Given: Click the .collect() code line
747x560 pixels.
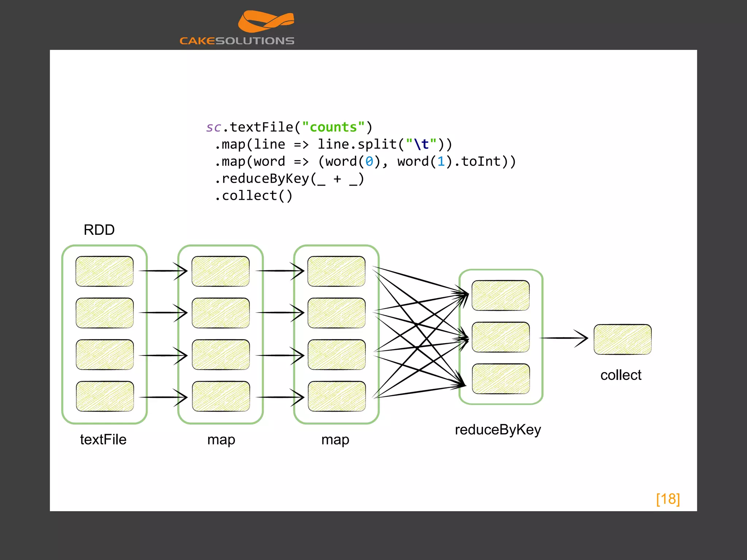Looking at the screenshot, I should (253, 196).
